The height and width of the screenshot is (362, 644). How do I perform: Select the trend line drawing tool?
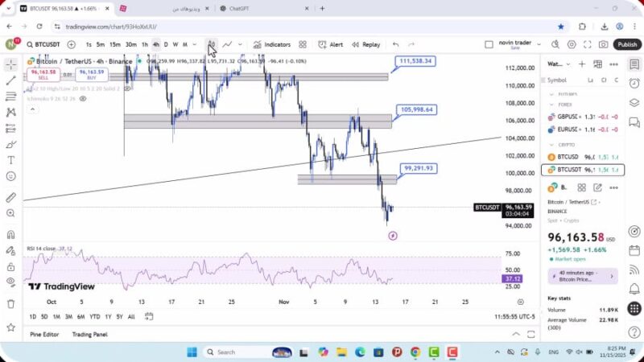coord(10,80)
